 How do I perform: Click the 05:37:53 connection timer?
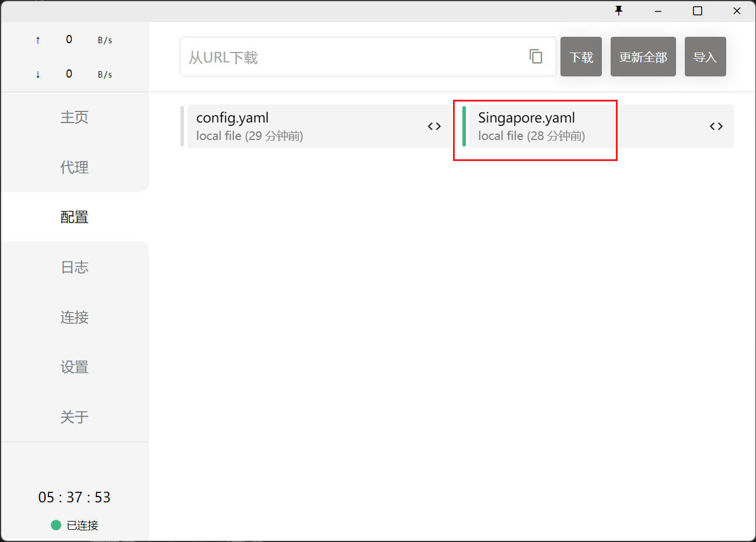pos(74,497)
